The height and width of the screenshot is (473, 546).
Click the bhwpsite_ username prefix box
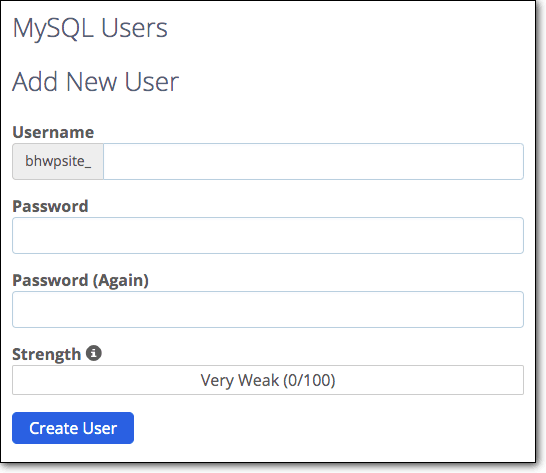click(58, 161)
